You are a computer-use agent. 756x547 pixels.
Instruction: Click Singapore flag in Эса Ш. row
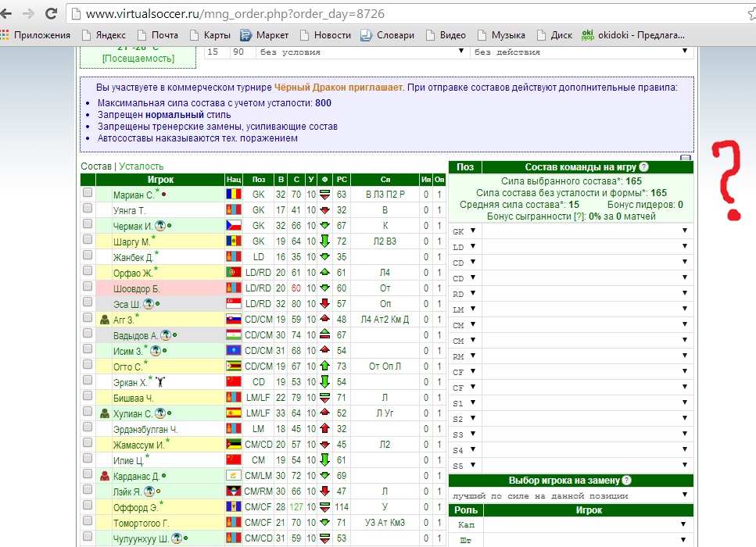[x=234, y=304]
